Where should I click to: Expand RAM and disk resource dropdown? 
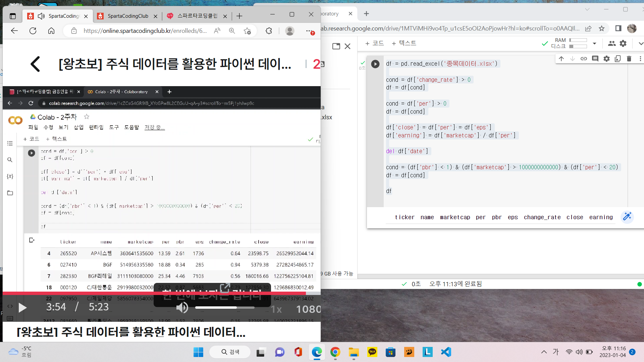594,44
